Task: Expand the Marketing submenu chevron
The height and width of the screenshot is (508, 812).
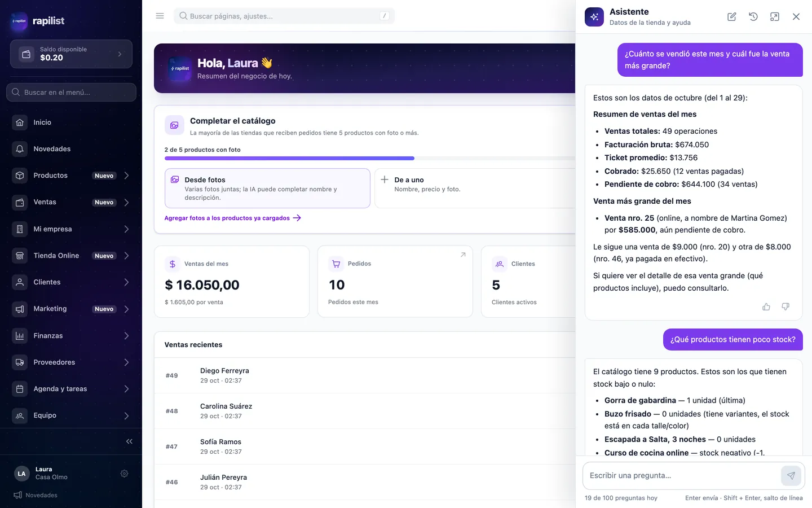Action: (126, 309)
